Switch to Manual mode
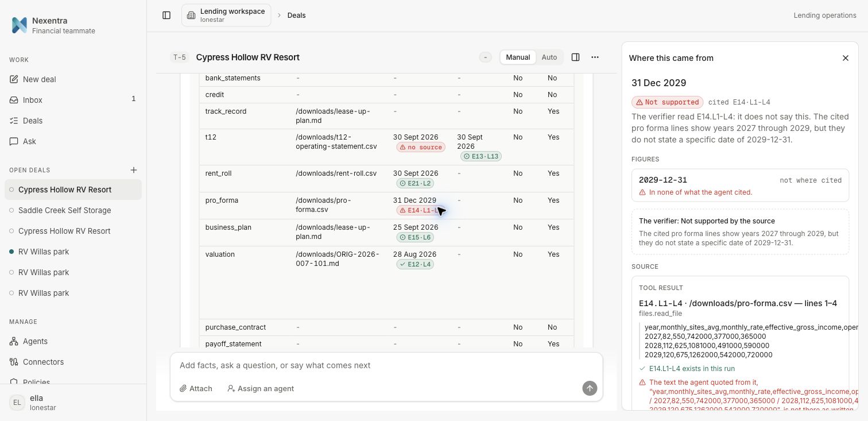This screenshot has height=421, width=868. (518, 57)
